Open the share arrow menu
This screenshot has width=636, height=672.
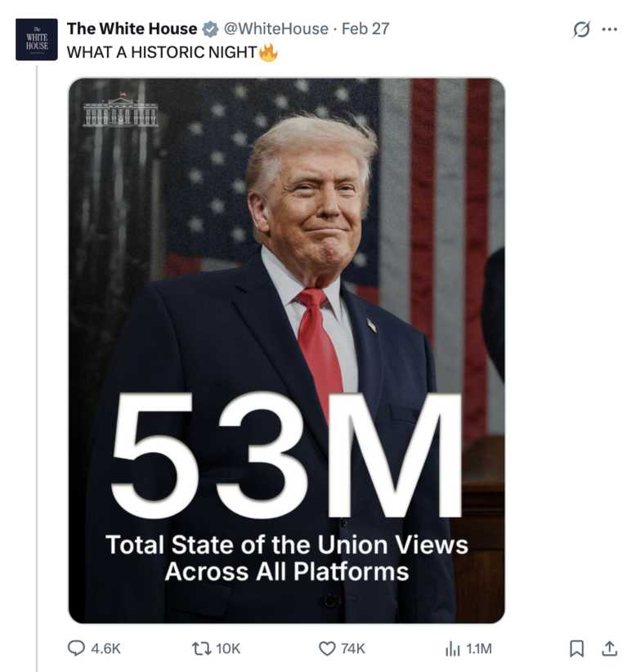609,648
